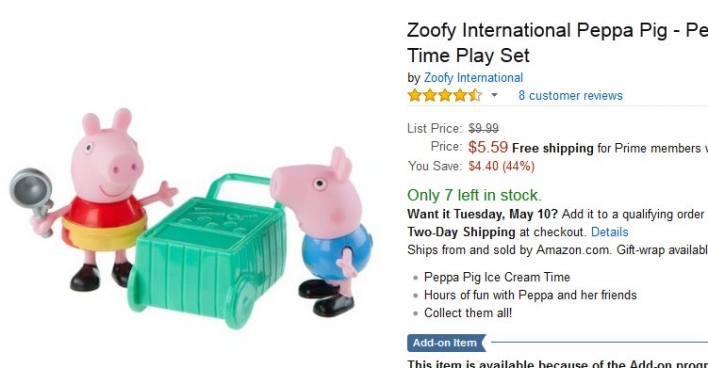Click the green ice cream cart image

click(x=208, y=251)
